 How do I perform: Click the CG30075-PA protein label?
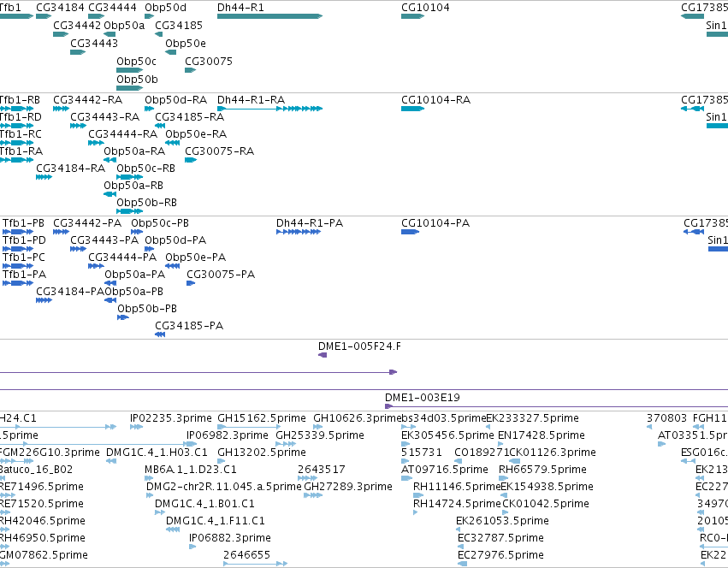click(x=221, y=275)
